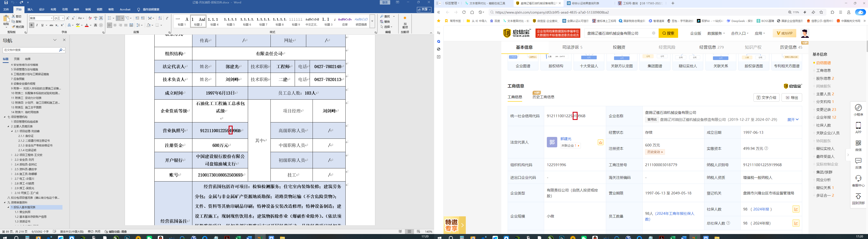Click 回到顶部 back-to-top icon on Qixin page

click(858, 199)
